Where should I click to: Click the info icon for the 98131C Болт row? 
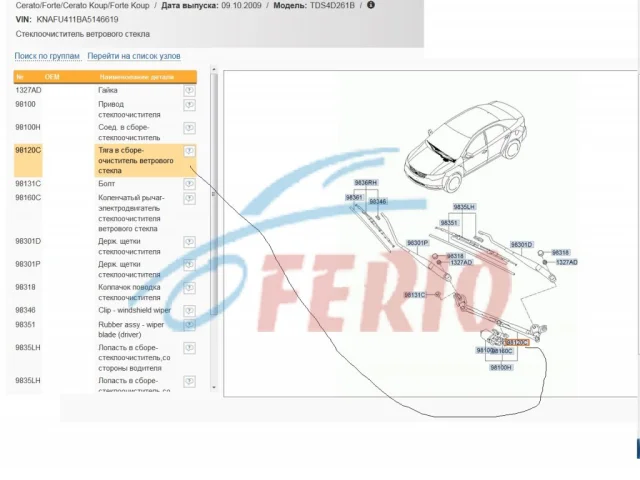[x=189, y=184]
